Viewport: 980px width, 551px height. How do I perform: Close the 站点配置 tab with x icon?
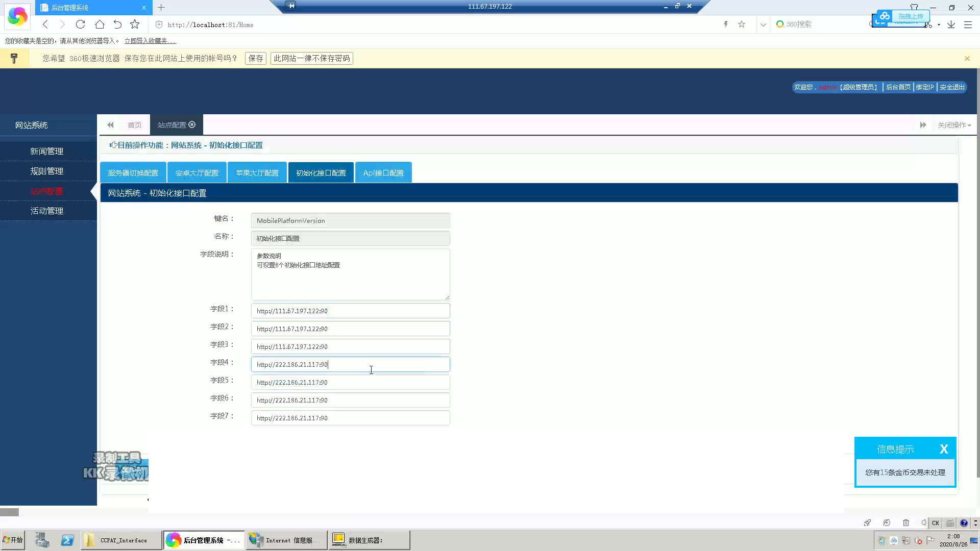[192, 124]
